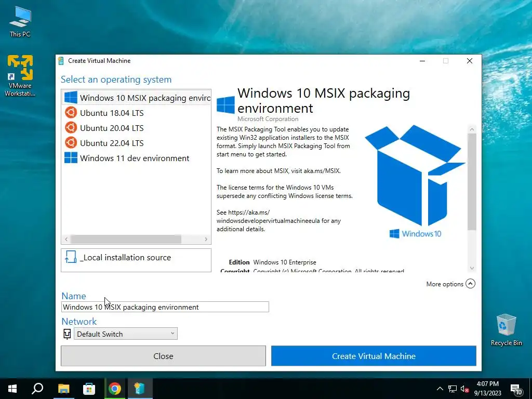This screenshot has height=399, width=532.
Task: Click the Ubuntu 18.04 LTS logo icon
Action: pos(71,112)
